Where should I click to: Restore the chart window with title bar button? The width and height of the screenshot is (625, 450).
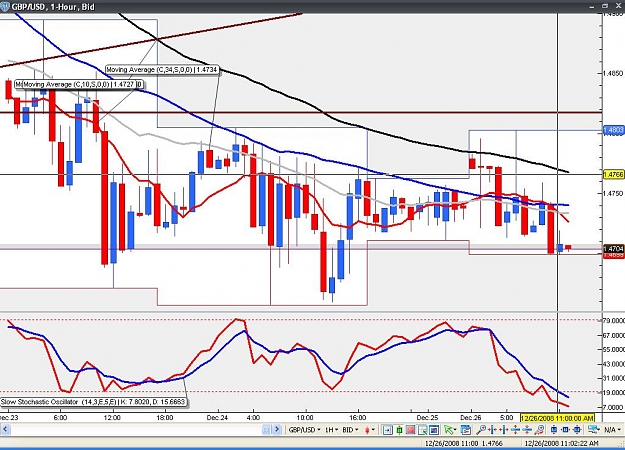click(x=605, y=6)
